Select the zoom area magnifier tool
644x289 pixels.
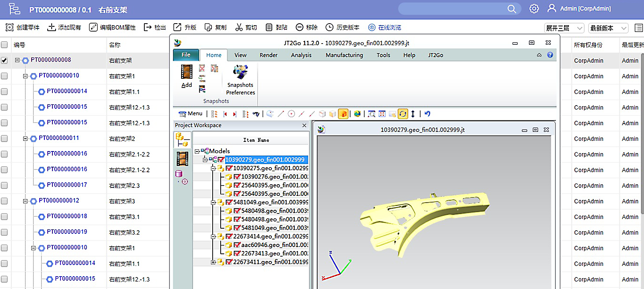tap(371, 114)
